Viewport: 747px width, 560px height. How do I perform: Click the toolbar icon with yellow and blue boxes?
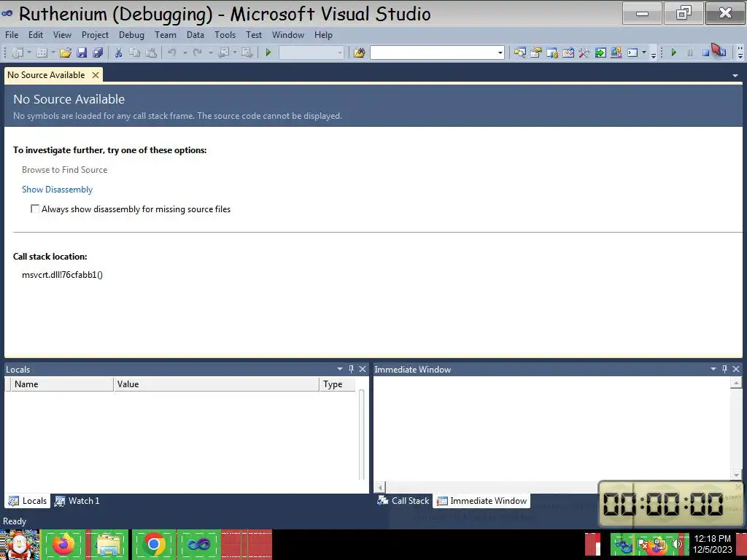coord(616,52)
